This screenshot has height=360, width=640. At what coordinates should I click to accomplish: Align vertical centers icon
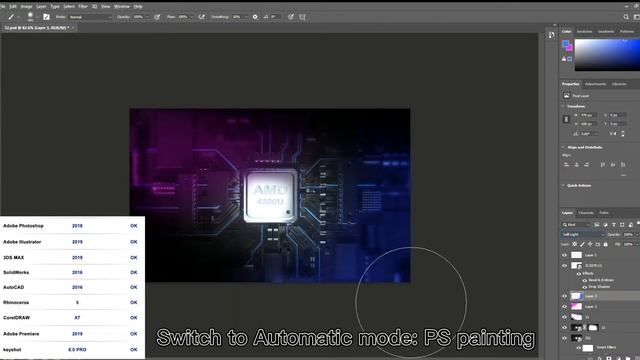coord(613,164)
